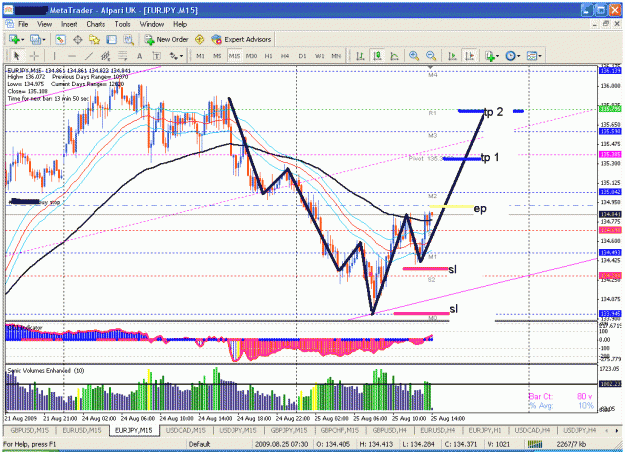
Task: Toggle the Terminal window icon
Action: pyautogui.click(x=111, y=39)
